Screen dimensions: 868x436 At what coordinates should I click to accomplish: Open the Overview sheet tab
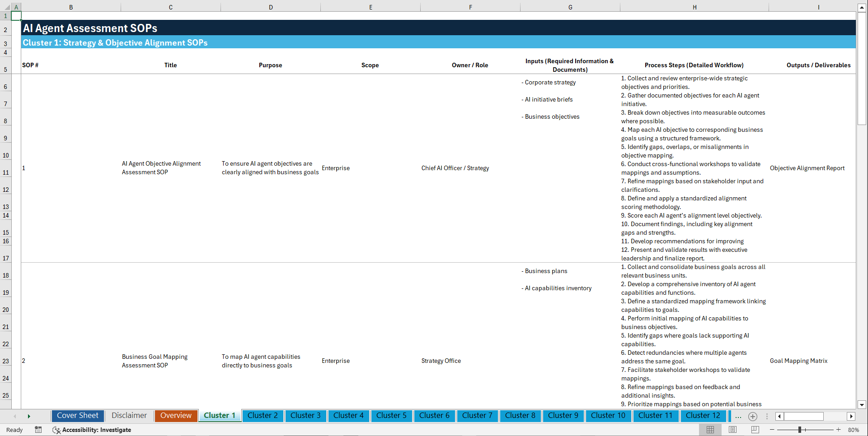click(176, 415)
